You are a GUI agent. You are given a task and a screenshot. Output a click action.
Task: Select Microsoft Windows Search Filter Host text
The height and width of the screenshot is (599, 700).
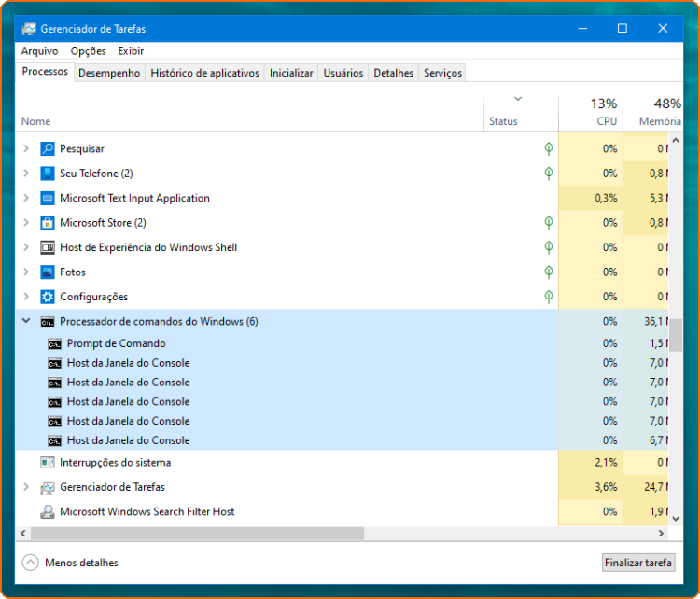coord(147,512)
